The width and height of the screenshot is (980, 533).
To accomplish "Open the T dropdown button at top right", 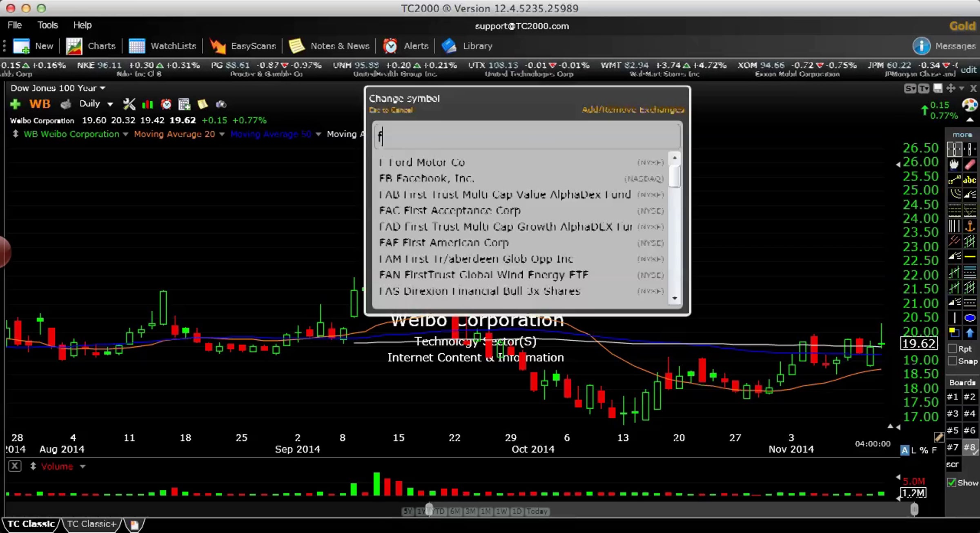I will (924, 88).
